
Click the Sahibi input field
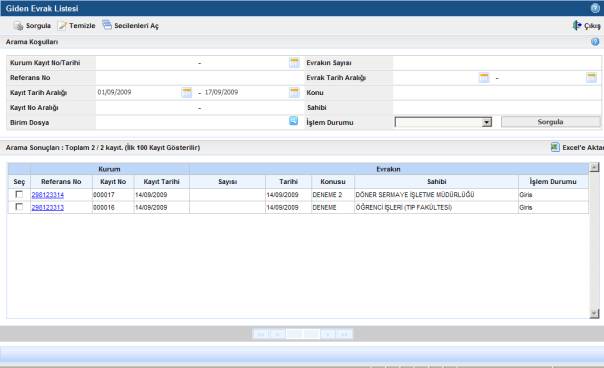point(497,108)
